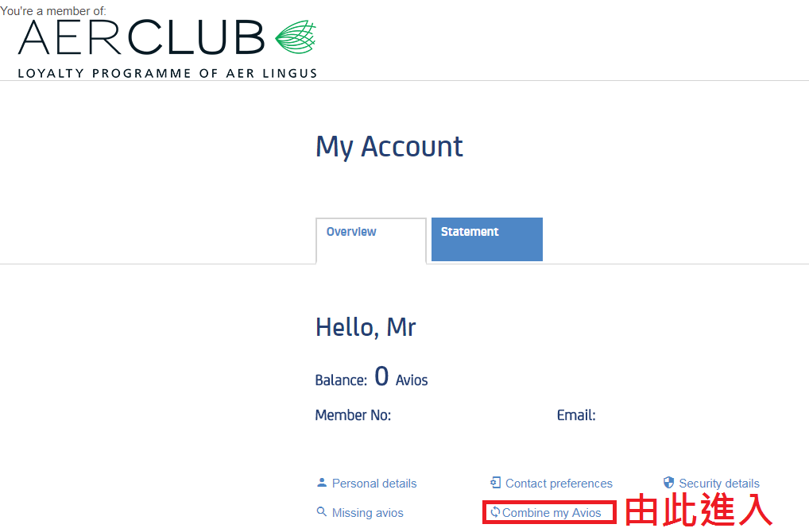
Task: Go to Contact preferences link text
Action: [x=559, y=484]
